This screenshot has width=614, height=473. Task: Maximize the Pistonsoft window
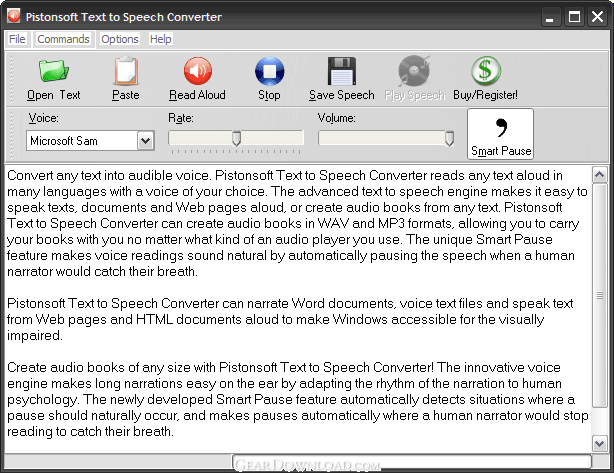pos(574,17)
